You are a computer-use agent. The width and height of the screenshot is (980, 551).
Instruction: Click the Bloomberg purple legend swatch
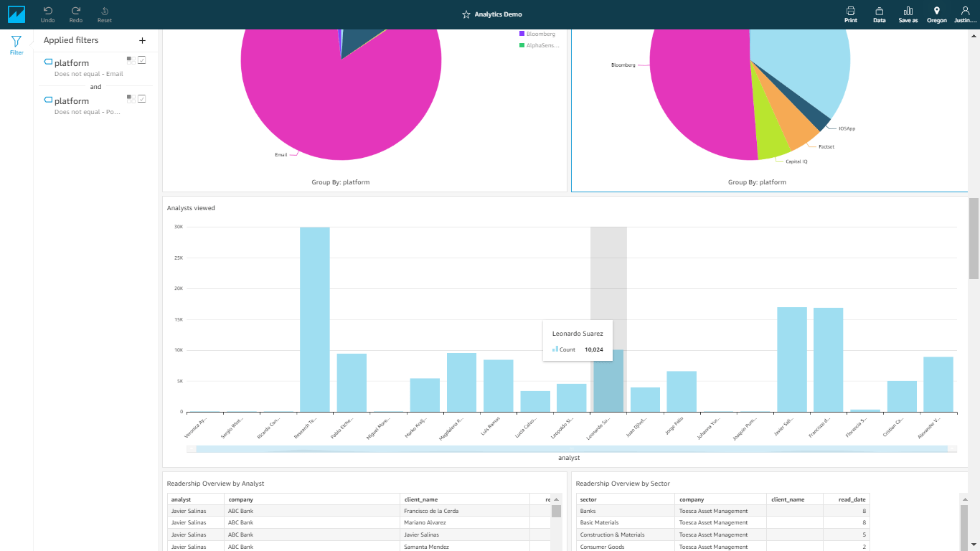522,34
